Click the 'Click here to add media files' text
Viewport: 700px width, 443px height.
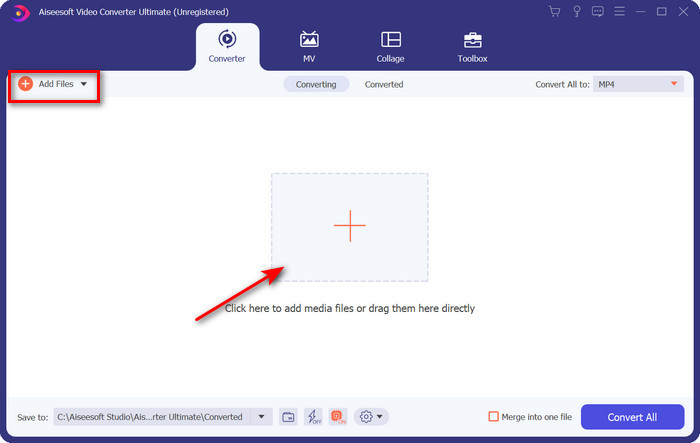click(350, 309)
